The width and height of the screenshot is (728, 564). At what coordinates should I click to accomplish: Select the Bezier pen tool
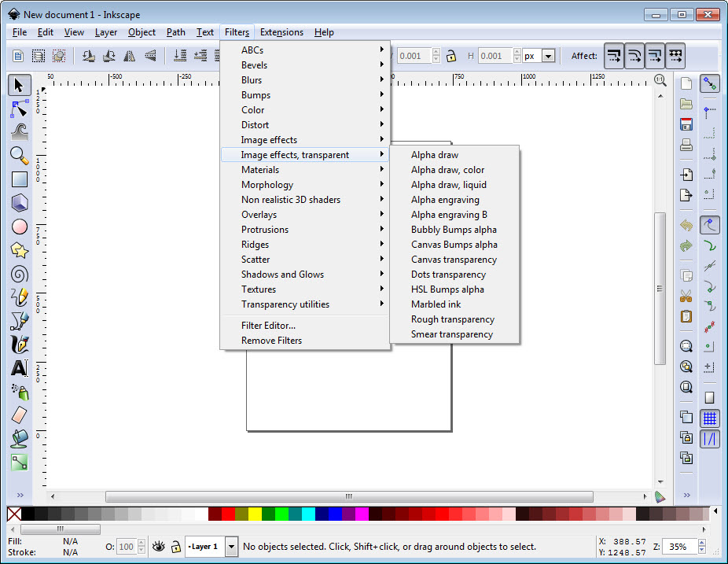click(x=19, y=321)
